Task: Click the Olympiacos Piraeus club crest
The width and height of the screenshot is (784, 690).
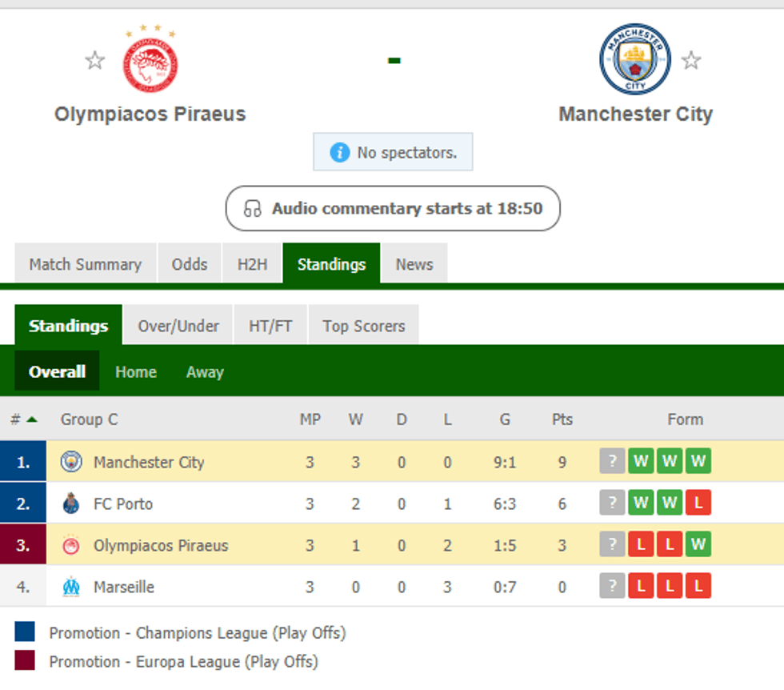Action: (x=150, y=62)
